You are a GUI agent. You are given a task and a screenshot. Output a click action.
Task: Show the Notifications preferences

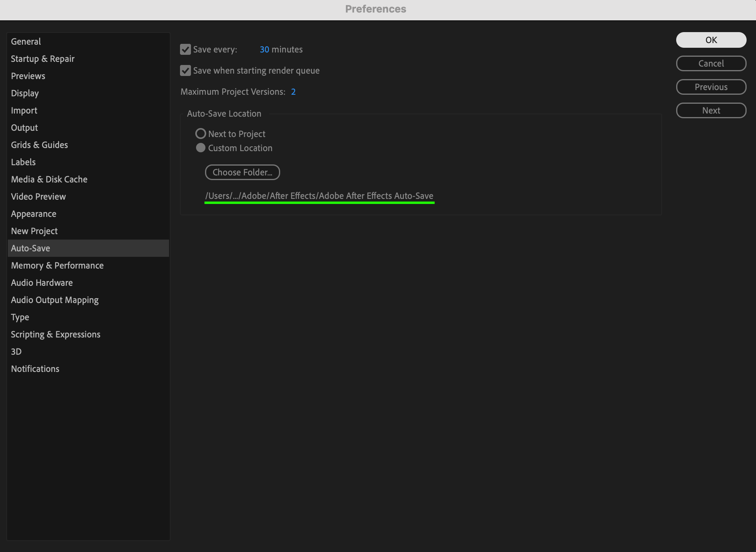coord(35,369)
